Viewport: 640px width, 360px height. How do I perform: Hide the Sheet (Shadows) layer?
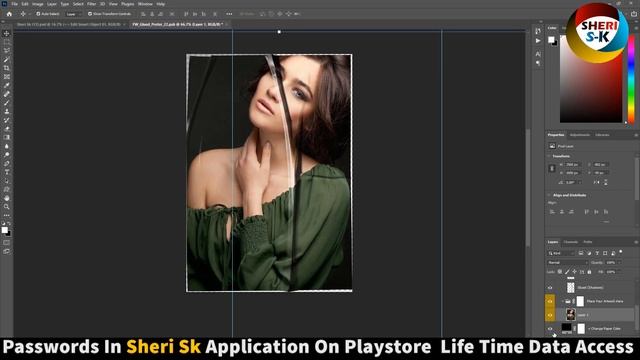coord(550,288)
